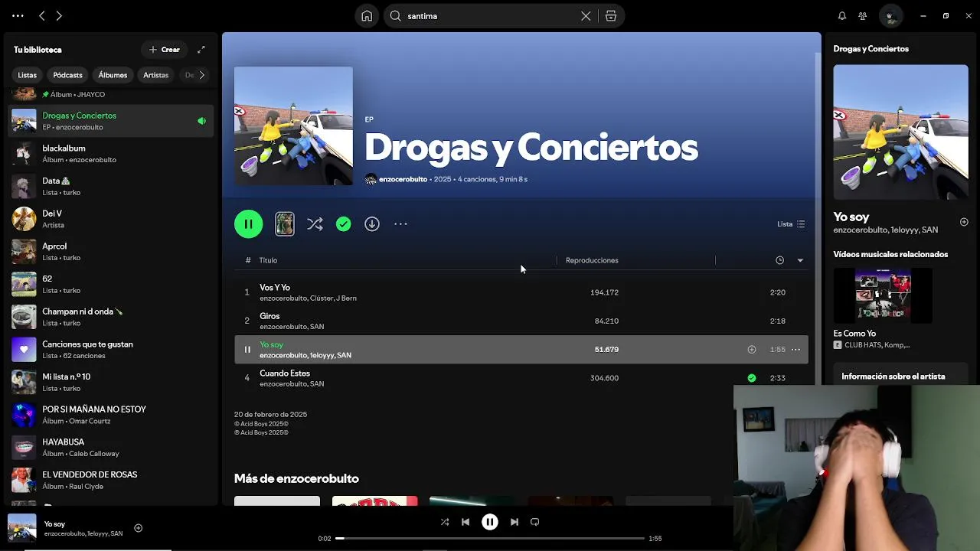Expand the library panel to full view
The width and height of the screenshot is (980, 551).
[x=201, y=50]
